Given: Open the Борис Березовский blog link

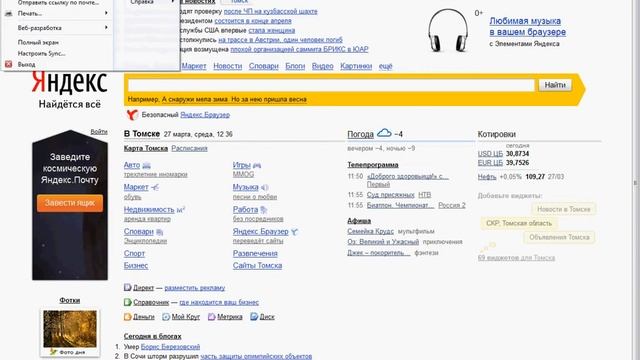Looking at the screenshot, I should (170, 347).
